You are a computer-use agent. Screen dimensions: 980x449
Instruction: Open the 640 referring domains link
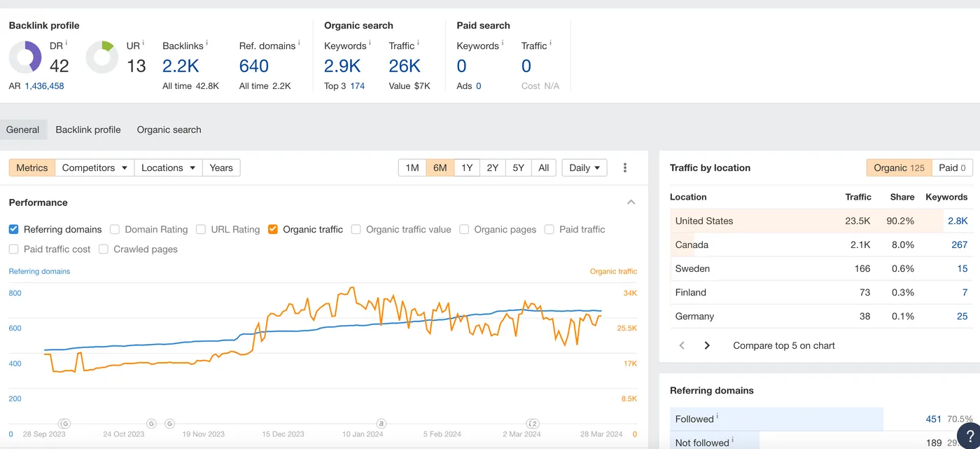(254, 66)
